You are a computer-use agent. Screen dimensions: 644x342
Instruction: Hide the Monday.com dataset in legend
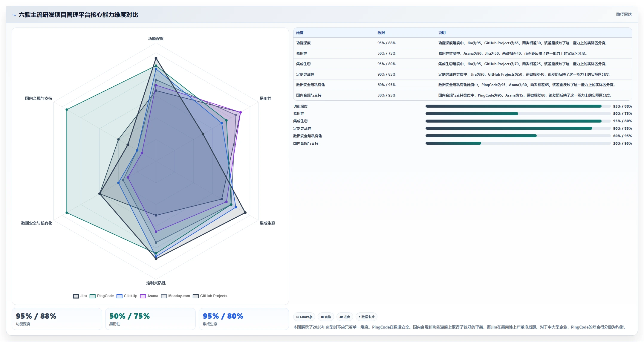164,296
